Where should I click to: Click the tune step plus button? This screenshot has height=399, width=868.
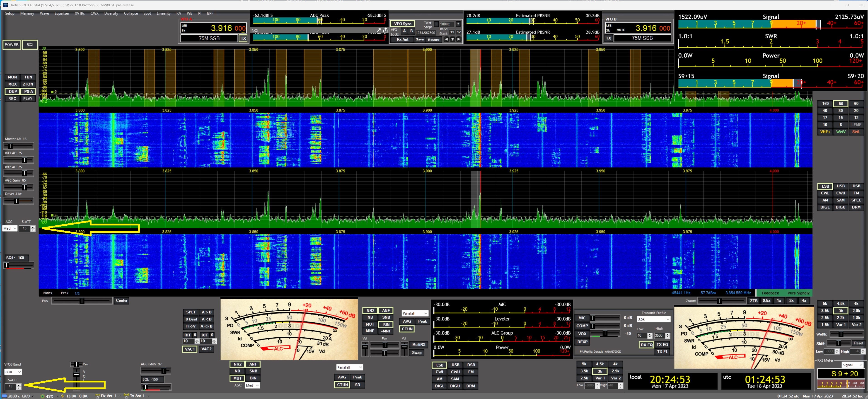(x=458, y=24)
